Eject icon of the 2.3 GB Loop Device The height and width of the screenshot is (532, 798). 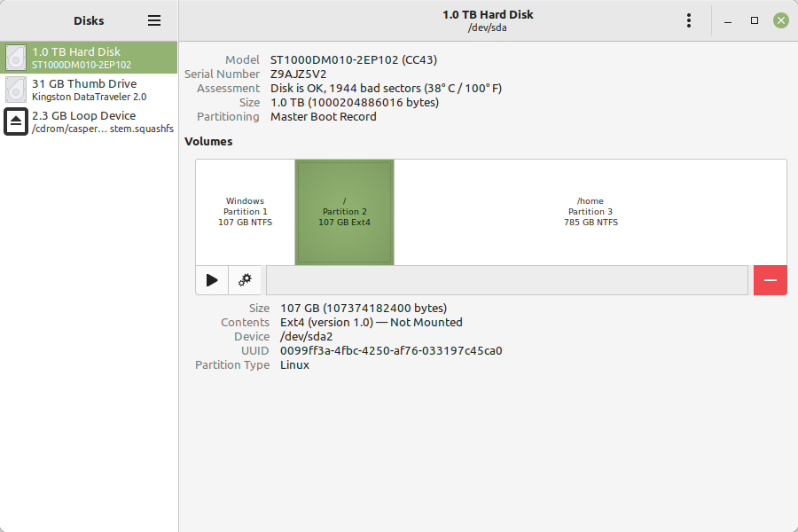click(16, 121)
